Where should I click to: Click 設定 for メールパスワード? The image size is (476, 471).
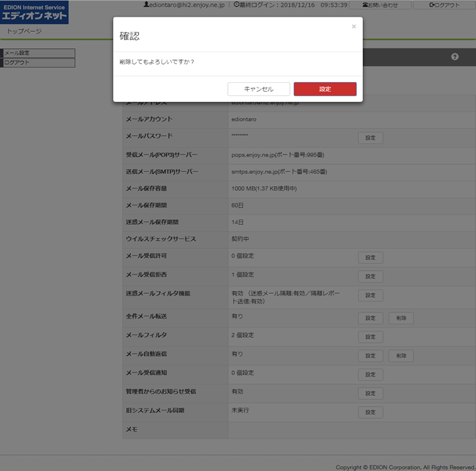point(370,138)
